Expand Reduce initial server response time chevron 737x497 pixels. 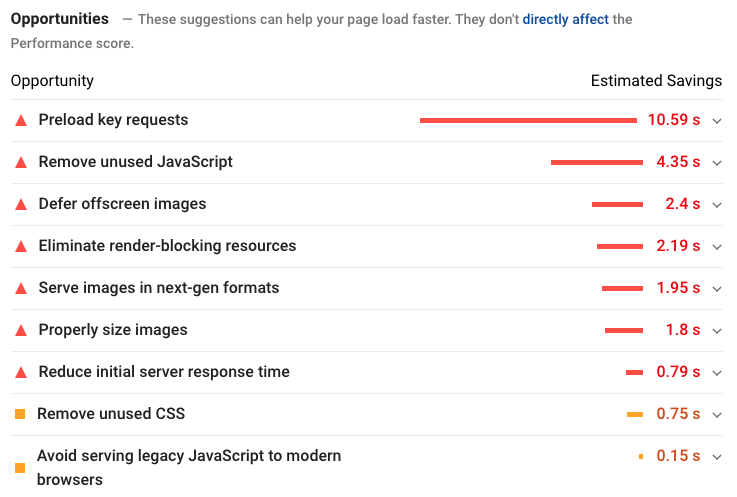pyautogui.click(x=717, y=373)
